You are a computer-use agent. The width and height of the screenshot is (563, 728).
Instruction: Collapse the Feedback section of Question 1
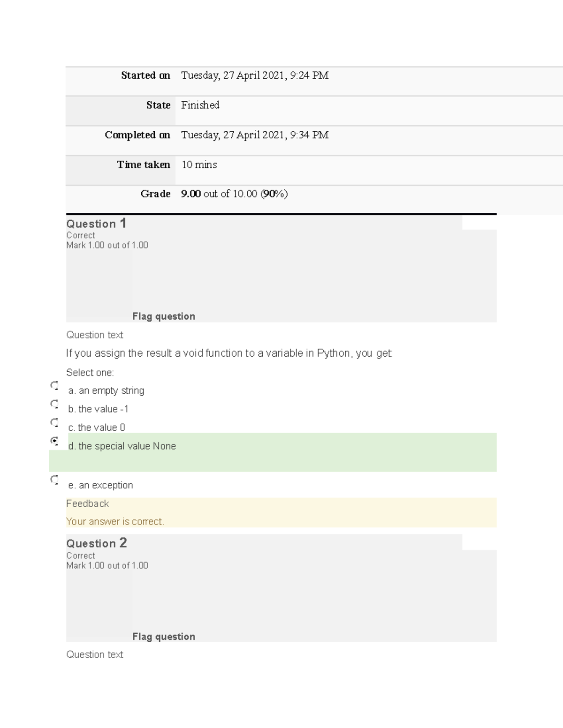pyautogui.click(x=88, y=503)
